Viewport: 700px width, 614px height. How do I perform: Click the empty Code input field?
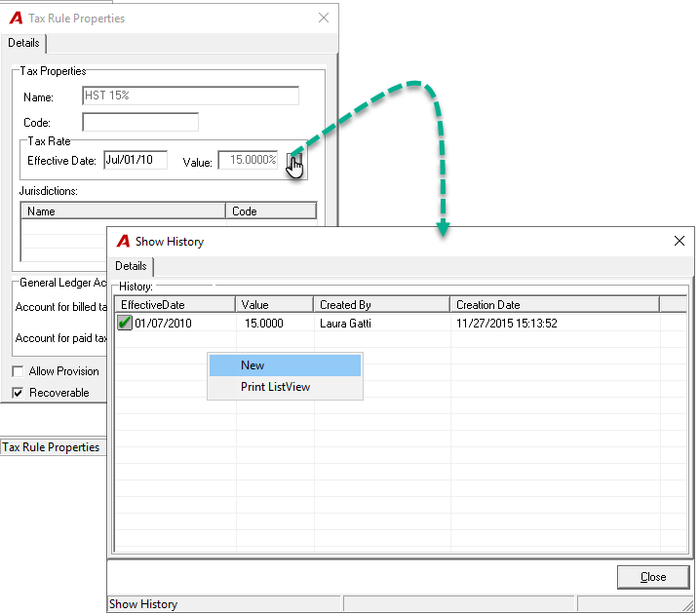tap(140, 122)
